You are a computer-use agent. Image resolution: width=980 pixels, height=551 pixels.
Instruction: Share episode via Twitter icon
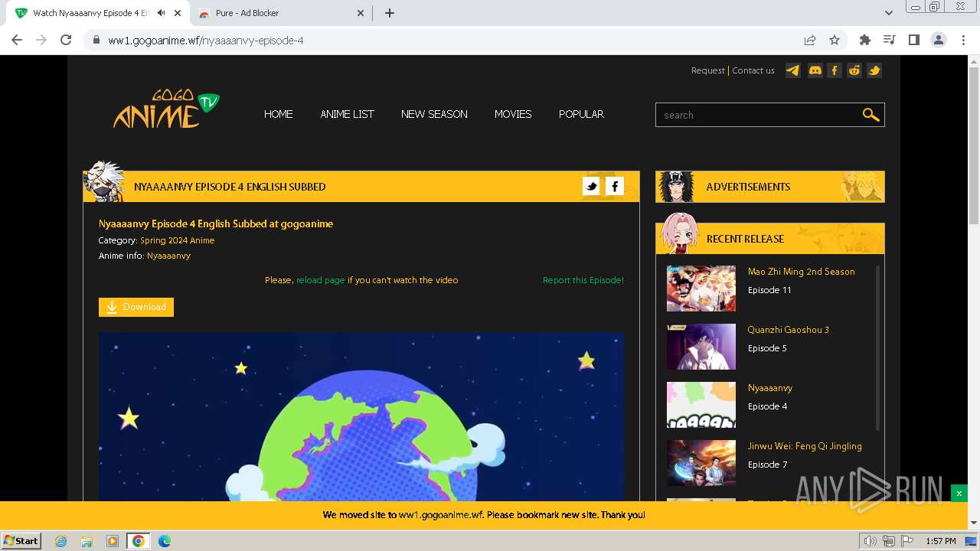[591, 186]
